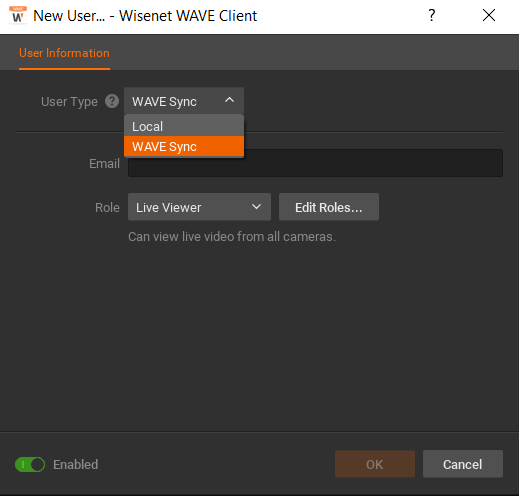Click the Edit Roles... button
The image size is (519, 496).
329,207
